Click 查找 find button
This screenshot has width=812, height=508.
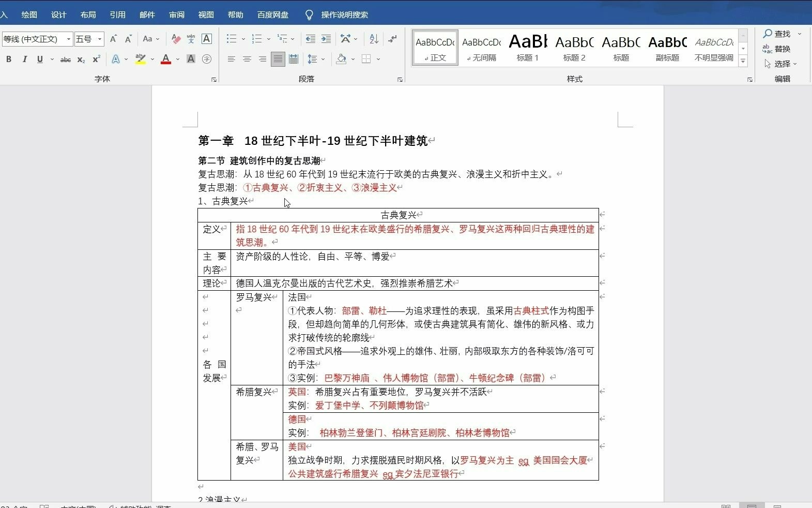[x=777, y=34]
